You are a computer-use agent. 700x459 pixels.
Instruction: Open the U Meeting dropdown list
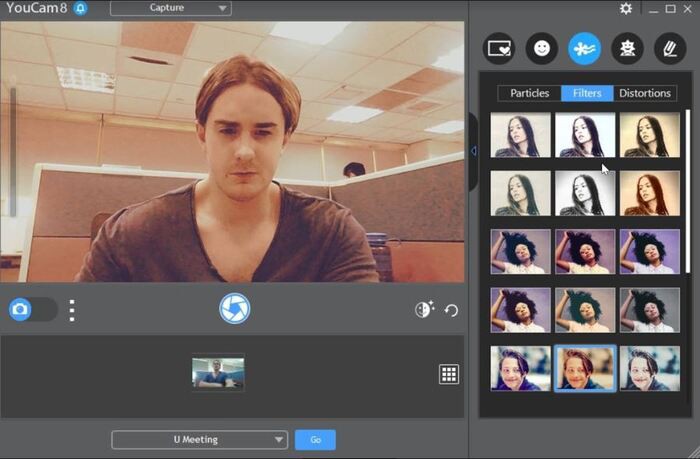[199, 440]
